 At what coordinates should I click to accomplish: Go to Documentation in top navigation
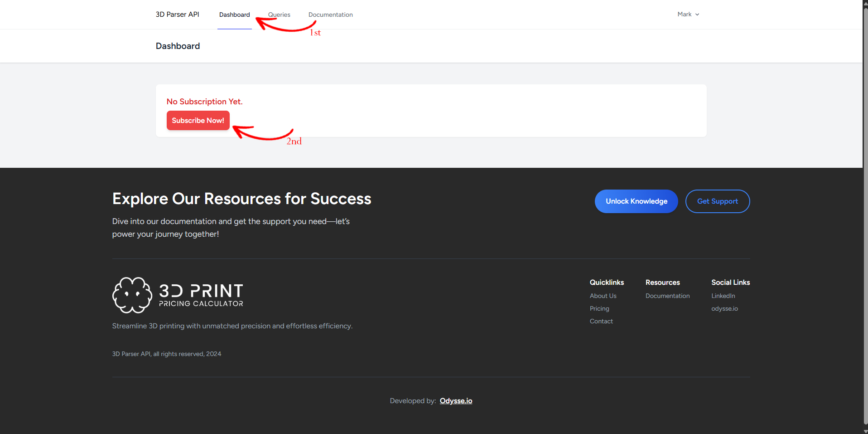tap(330, 15)
